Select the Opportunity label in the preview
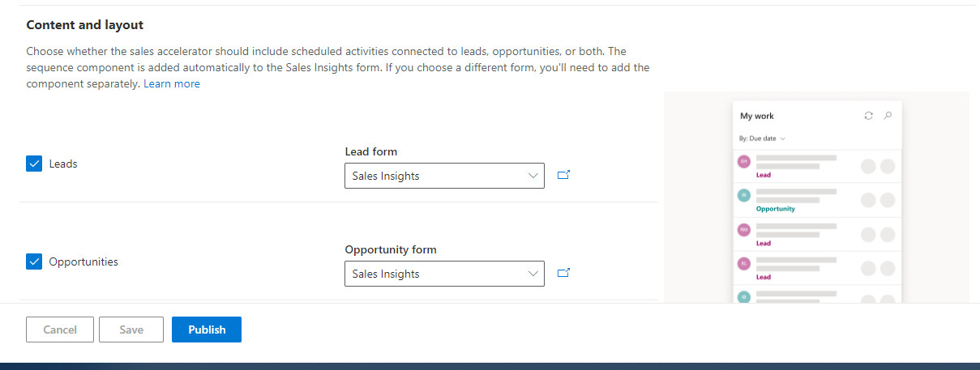Viewport: 980px width, 370px height. pyautogui.click(x=775, y=209)
